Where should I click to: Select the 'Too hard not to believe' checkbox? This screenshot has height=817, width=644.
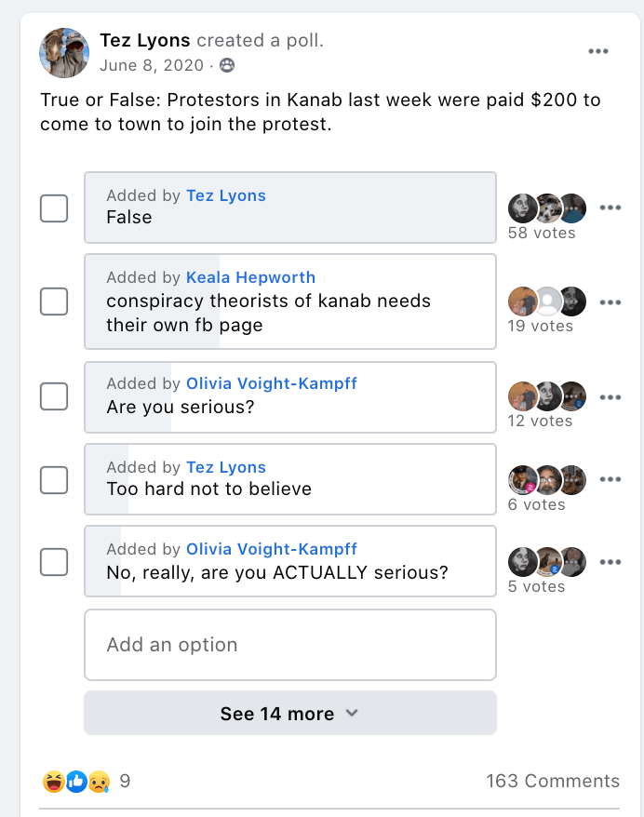[x=54, y=480]
